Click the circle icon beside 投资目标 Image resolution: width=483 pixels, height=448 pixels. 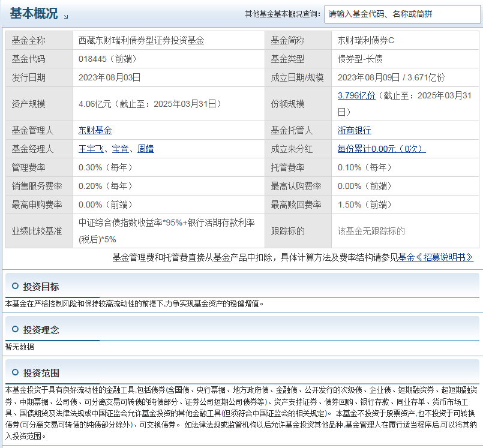click(15, 286)
